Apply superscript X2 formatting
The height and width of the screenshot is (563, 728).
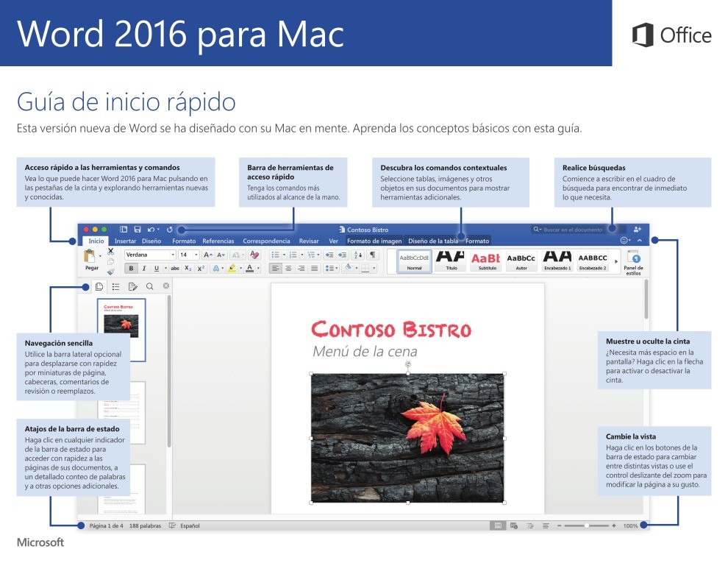pyautogui.click(x=201, y=269)
